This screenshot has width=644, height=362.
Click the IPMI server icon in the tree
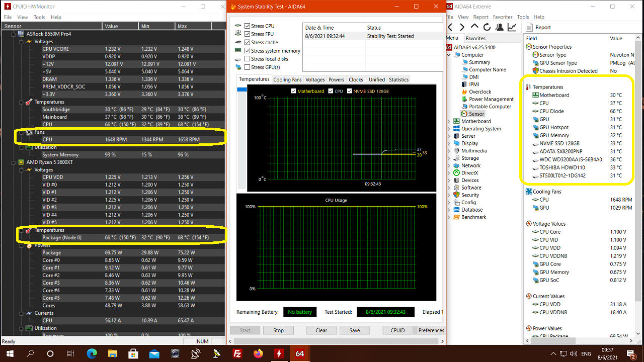pos(464,84)
